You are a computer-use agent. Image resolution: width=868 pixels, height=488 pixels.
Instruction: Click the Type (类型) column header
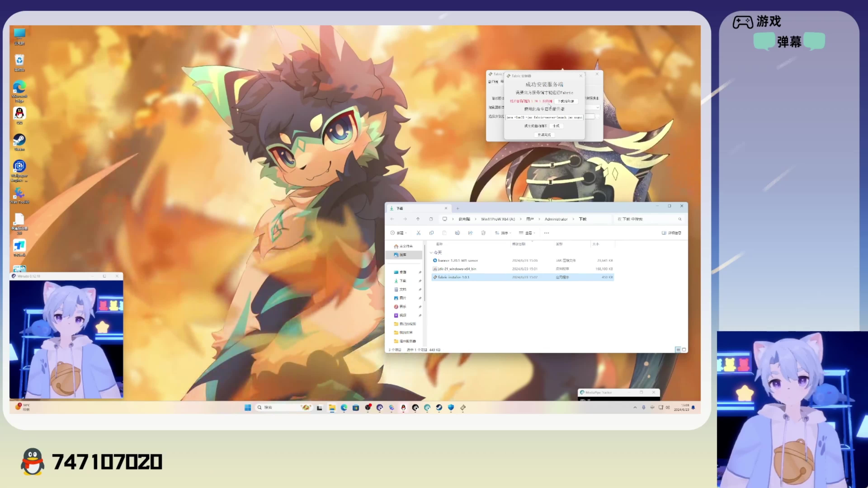point(559,244)
